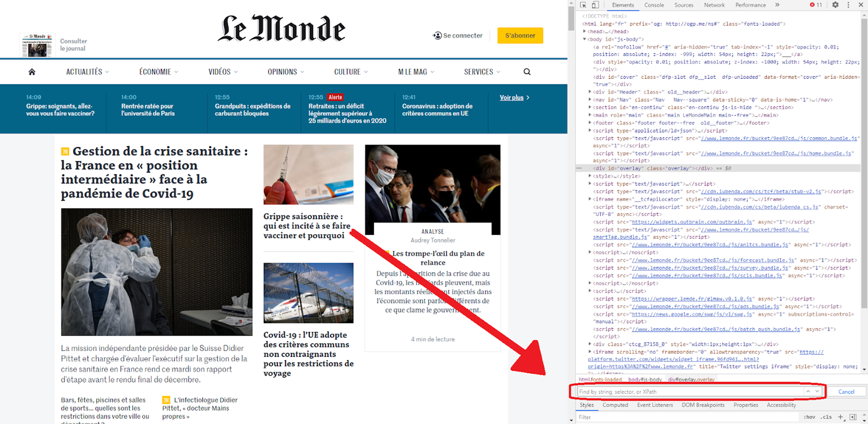Open the site search magnifier icon
Screen dimensions: 868x424
point(527,72)
